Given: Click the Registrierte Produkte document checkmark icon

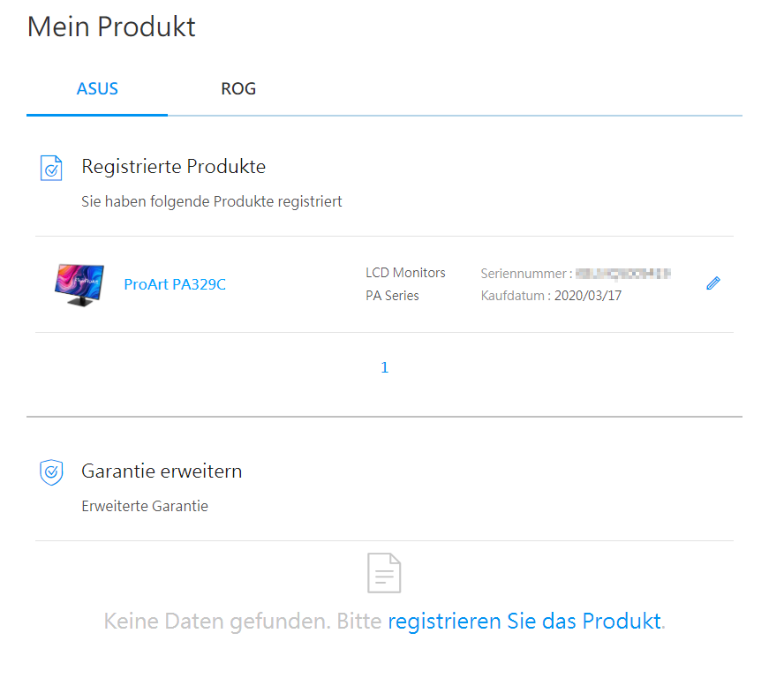Looking at the screenshot, I should [x=52, y=168].
